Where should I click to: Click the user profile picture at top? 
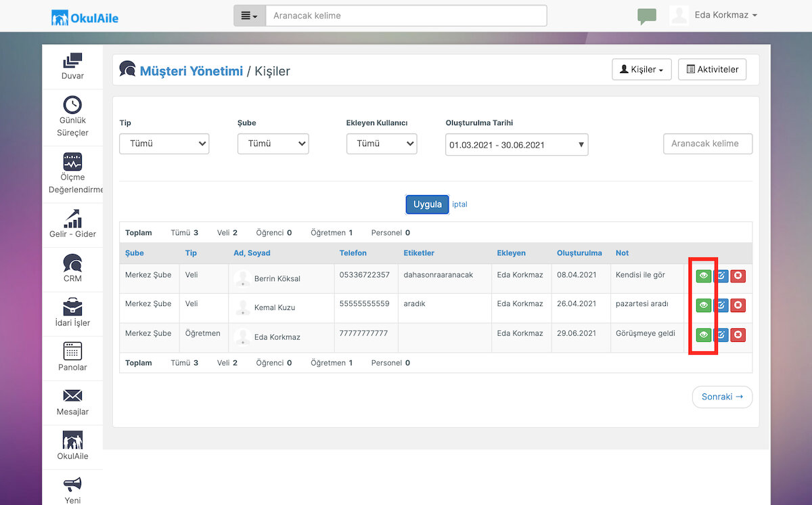point(679,15)
